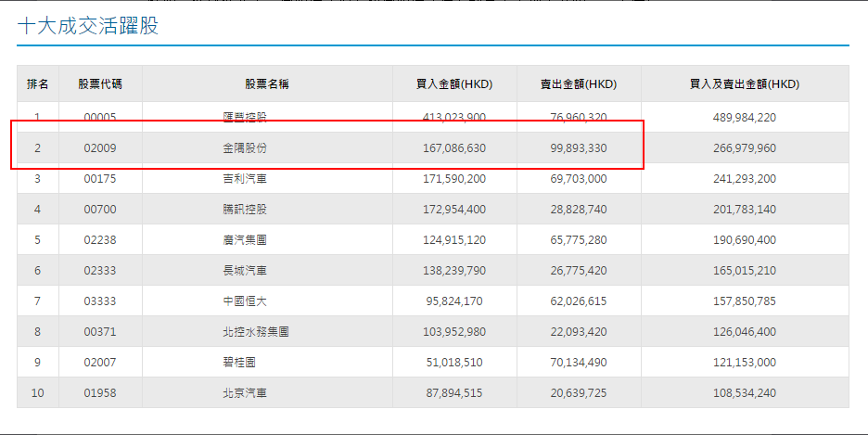This screenshot has height=435, width=868.
Task: Select stock code 02333
Action: (x=100, y=271)
